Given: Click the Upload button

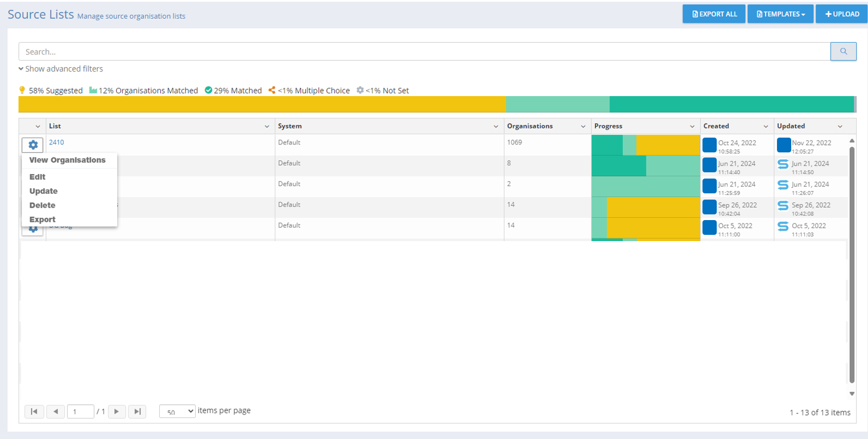Looking at the screenshot, I should 842,14.
